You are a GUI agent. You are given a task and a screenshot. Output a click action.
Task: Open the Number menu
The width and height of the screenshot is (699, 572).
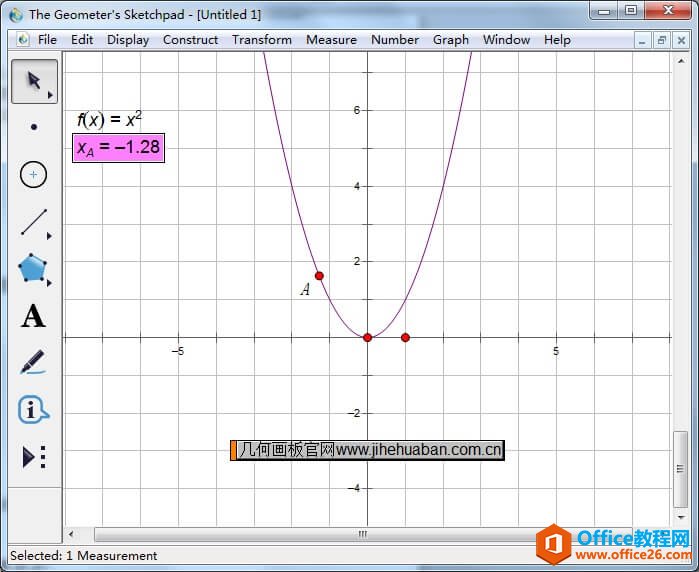point(395,40)
